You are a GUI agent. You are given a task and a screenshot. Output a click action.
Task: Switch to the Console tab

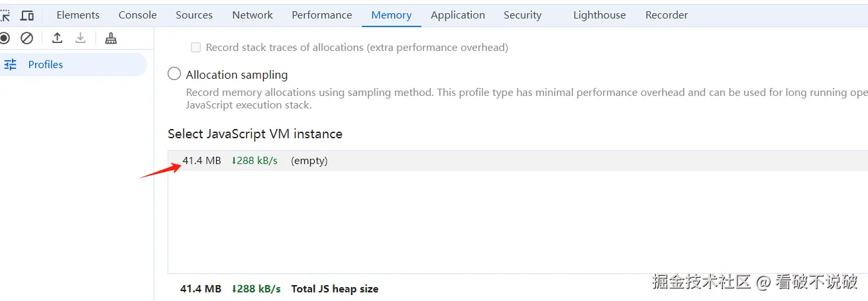pyautogui.click(x=138, y=15)
